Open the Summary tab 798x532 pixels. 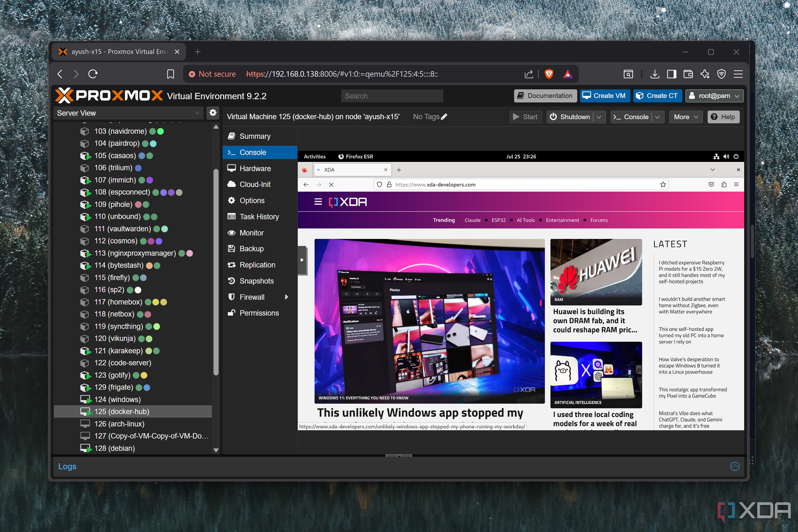pos(260,136)
